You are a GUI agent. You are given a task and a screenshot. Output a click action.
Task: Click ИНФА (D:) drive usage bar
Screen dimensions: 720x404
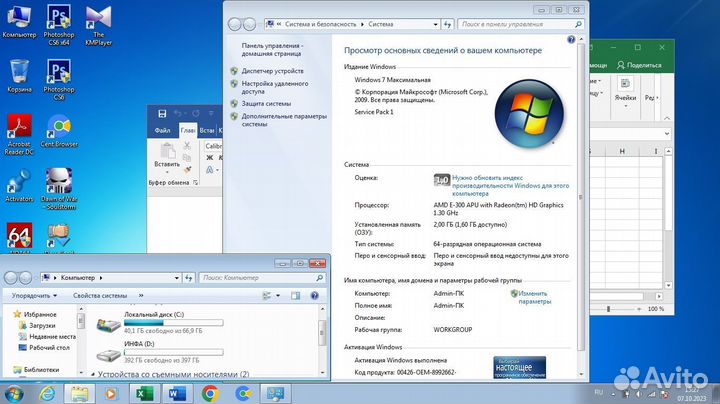click(174, 352)
